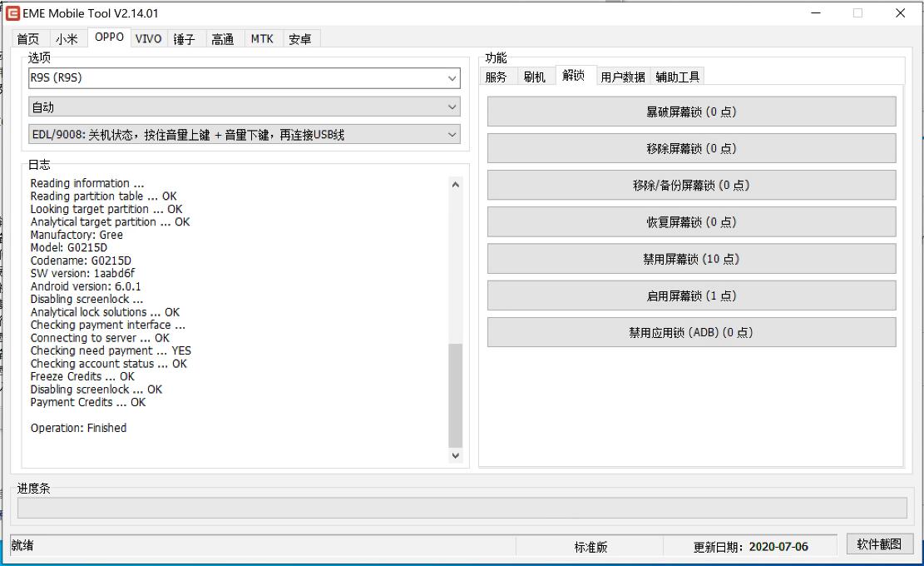Switch to the VIVO tab
This screenshot has width=924, height=566.
(149, 39)
